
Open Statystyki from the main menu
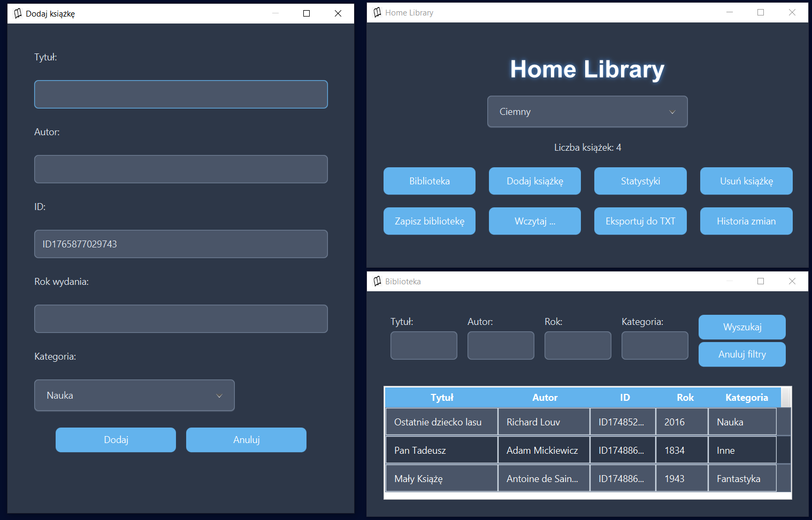tap(640, 181)
